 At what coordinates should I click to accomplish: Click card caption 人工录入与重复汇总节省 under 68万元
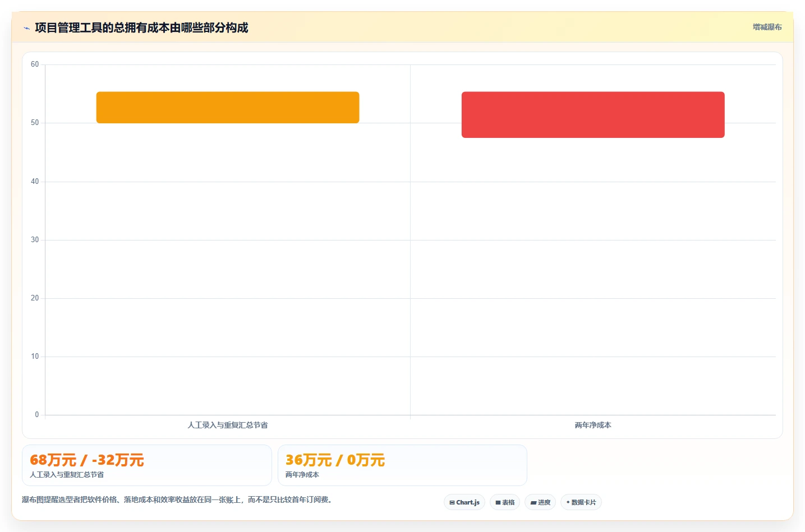click(67, 474)
